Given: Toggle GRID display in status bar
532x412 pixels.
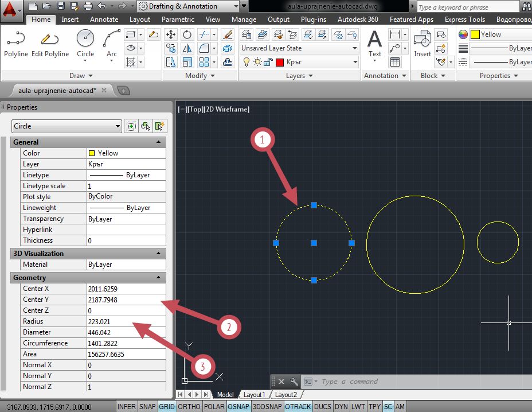Looking at the screenshot, I should tap(167, 407).
